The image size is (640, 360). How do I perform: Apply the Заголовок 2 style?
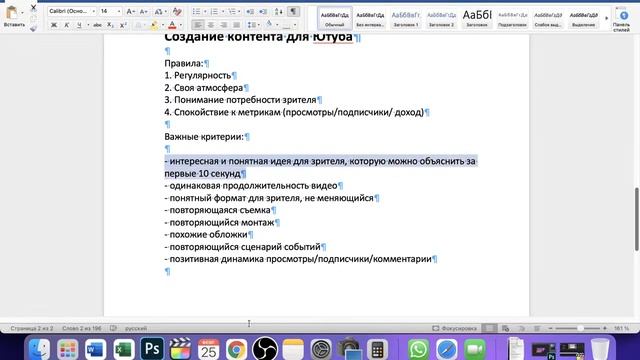441,18
